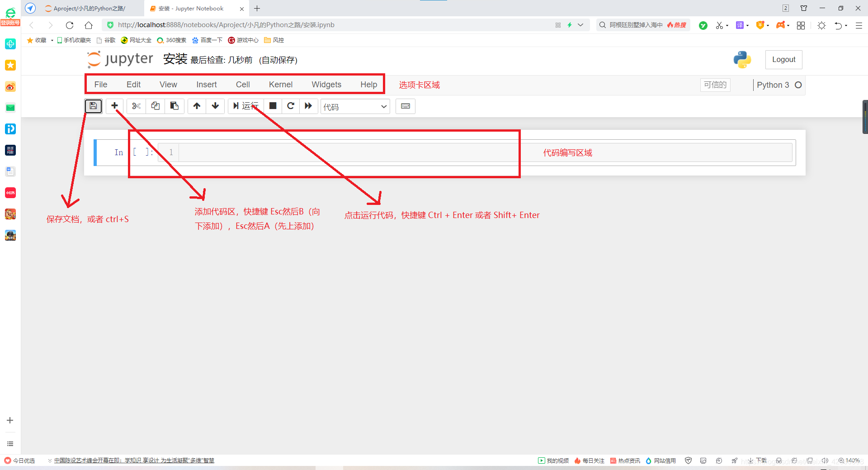The width and height of the screenshot is (868, 470).
Task: Open the 风控 bookmark folder
Action: tap(274, 40)
